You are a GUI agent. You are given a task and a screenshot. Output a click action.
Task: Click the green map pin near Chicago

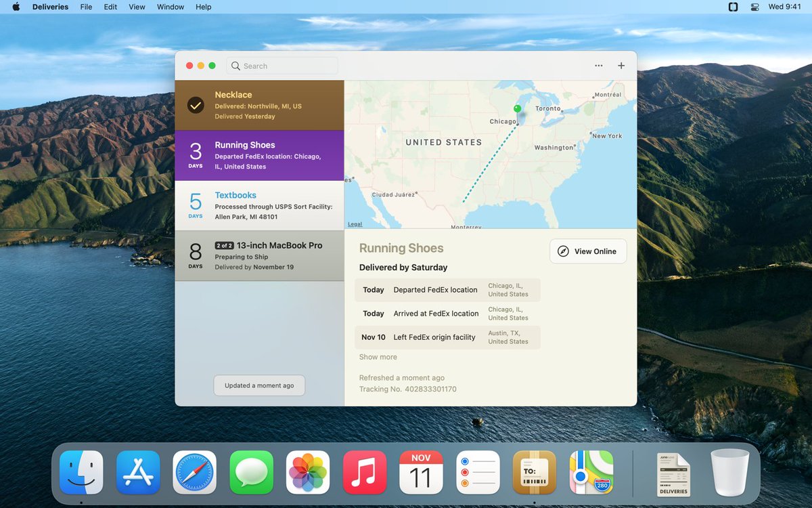point(518,109)
